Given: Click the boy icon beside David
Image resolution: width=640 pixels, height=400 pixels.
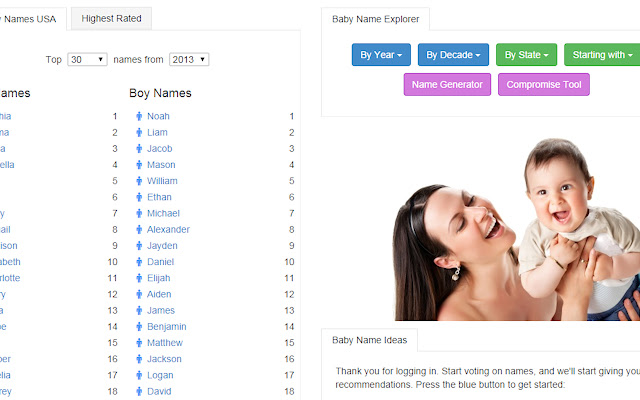Looking at the screenshot, I should point(139,391).
